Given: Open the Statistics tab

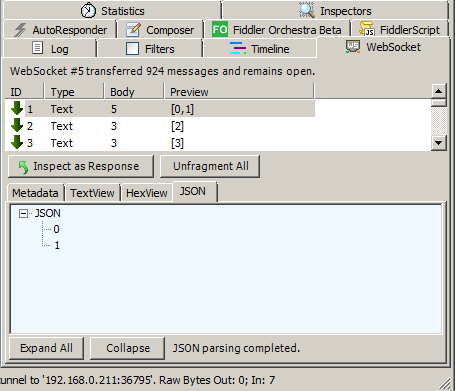Looking at the screenshot, I should (x=112, y=10).
